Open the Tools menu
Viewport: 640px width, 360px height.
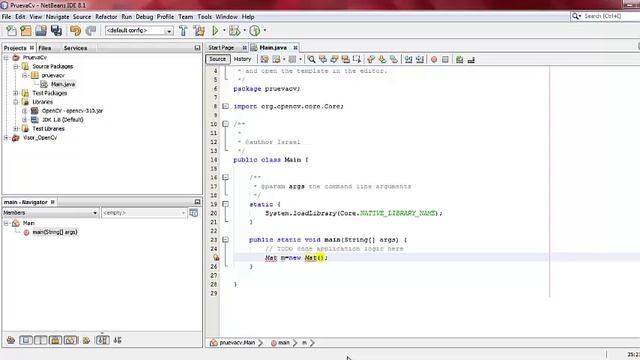pos(204,17)
